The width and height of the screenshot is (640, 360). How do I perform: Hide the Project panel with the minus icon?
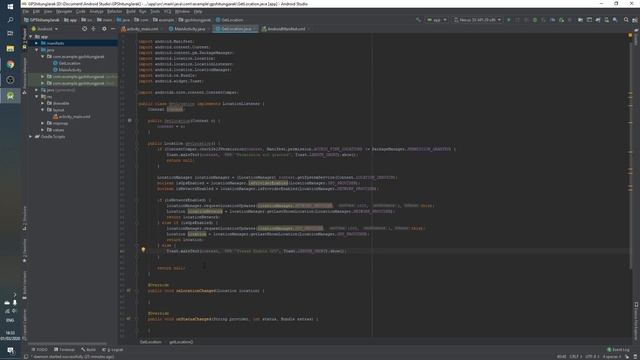(113, 29)
